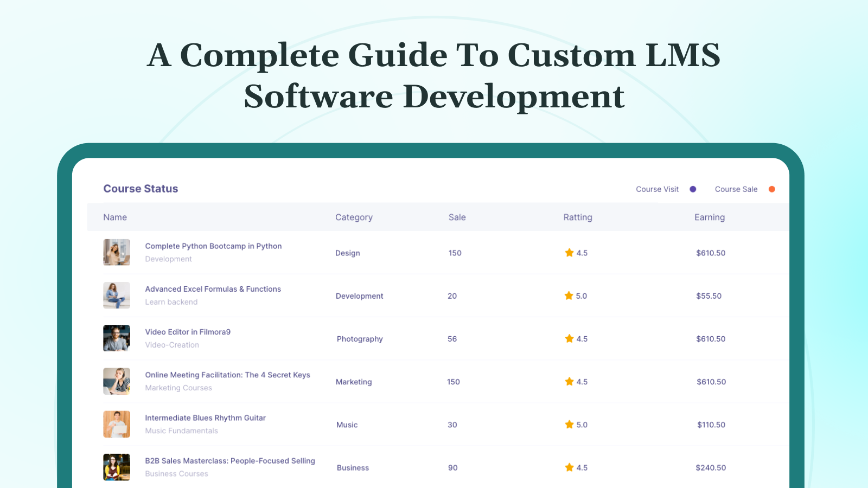Click the 4.5 rating in Video Editor row
This screenshot has width=868, height=488.
point(582,339)
